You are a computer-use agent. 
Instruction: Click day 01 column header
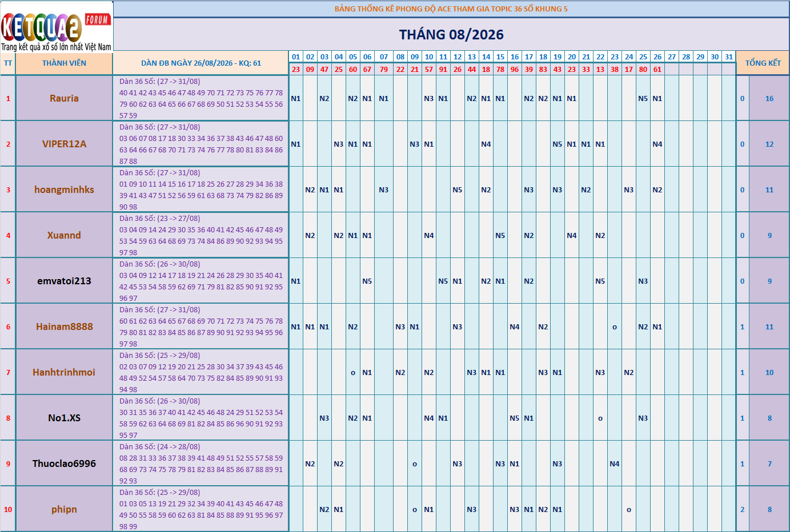point(296,57)
